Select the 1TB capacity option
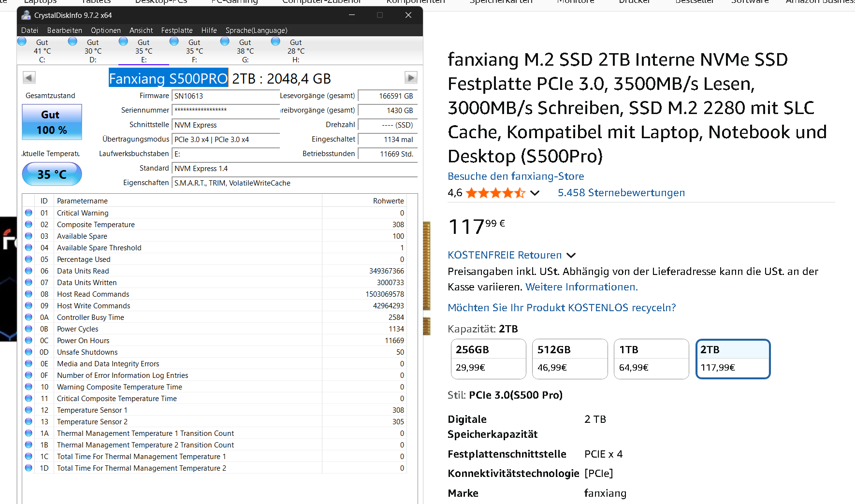Viewport: 855px width, 504px height. [652, 359]
